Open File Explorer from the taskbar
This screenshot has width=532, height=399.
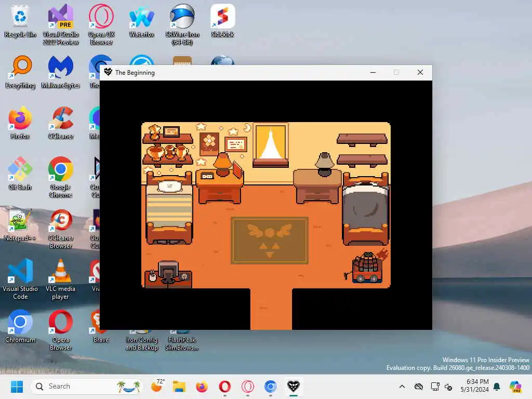coord(179,386)
